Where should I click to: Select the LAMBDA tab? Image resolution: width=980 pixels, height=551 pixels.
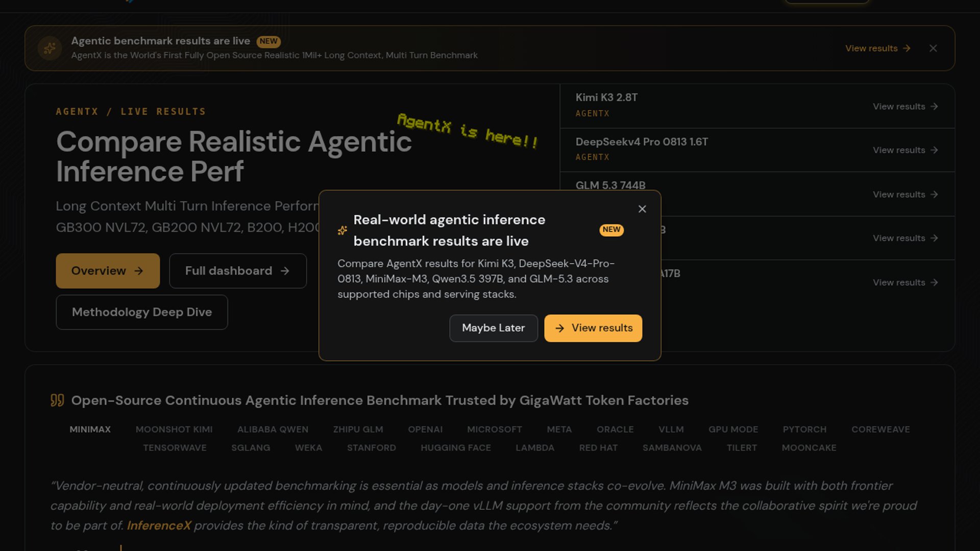click(x=535, y=448)
